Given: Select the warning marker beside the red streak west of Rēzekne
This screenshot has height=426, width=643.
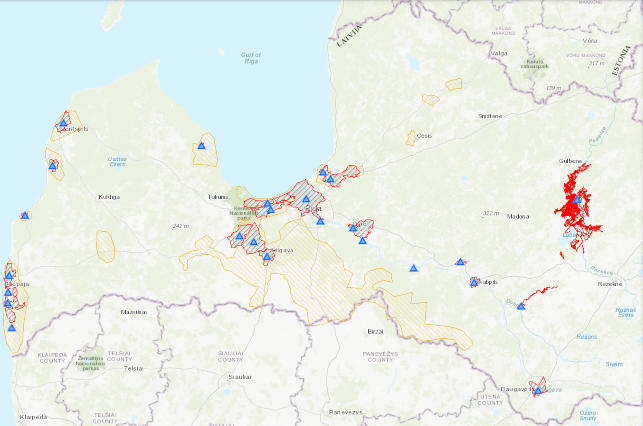Looking at the screenshot, I should pos(521,306).
